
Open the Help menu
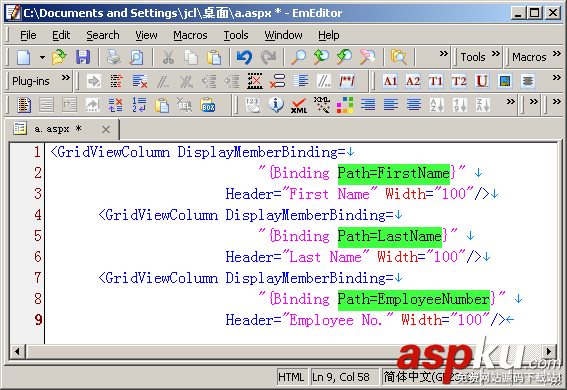pyautogui.click(x=329, y=35)
